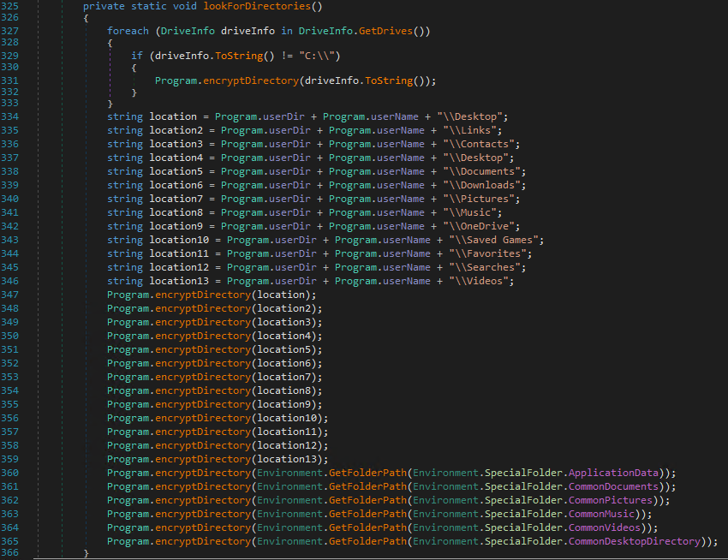Click the location13 variable declaration on line 346
Screen dimensions: 728x560
pos(179,281)
